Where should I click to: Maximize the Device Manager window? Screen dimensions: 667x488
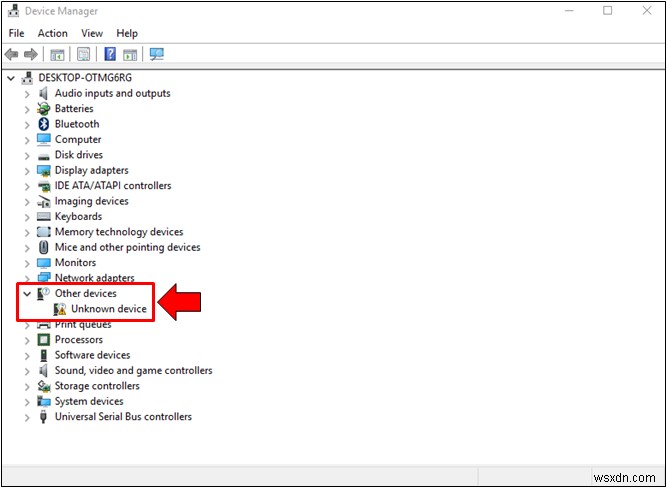tap(608, 11)
